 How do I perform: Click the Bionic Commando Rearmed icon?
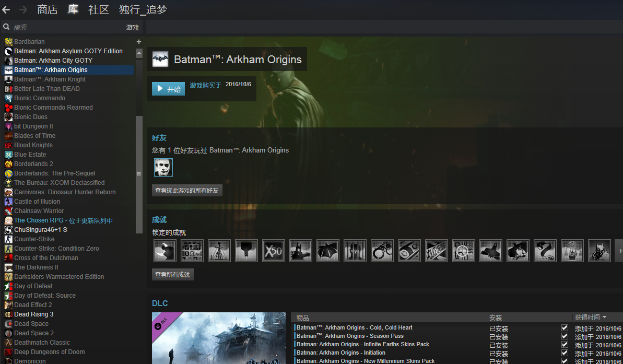[x=8, y=107]
